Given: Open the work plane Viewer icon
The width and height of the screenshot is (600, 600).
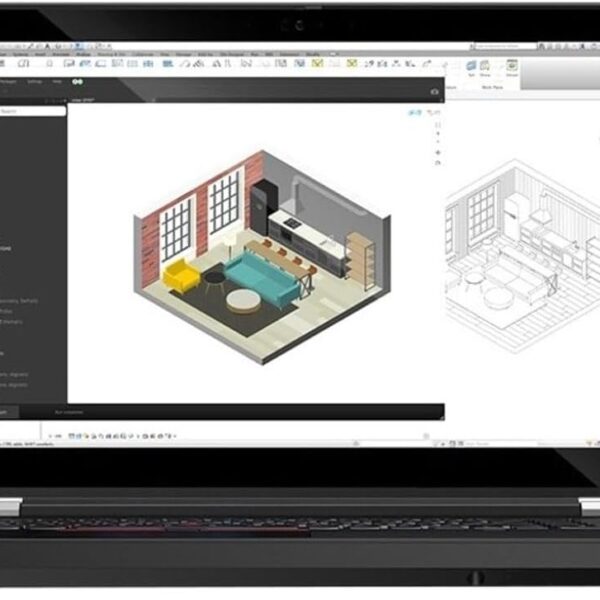Looking at the screenshot, I should point(512,68).
